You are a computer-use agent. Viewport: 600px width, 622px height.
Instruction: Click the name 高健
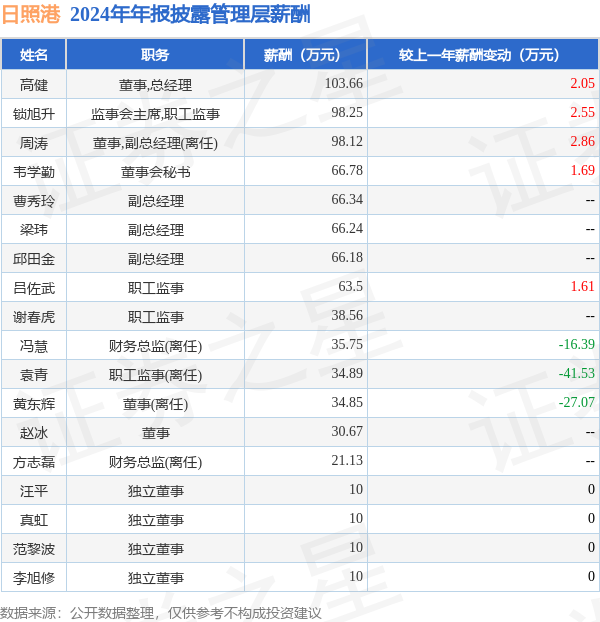[x=34, y=85]
